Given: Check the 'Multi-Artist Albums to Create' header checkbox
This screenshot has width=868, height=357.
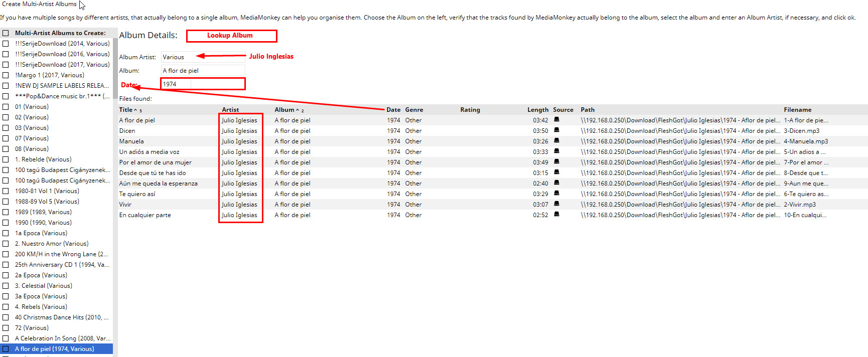Looking at the screenshot, I should point(6,33).
